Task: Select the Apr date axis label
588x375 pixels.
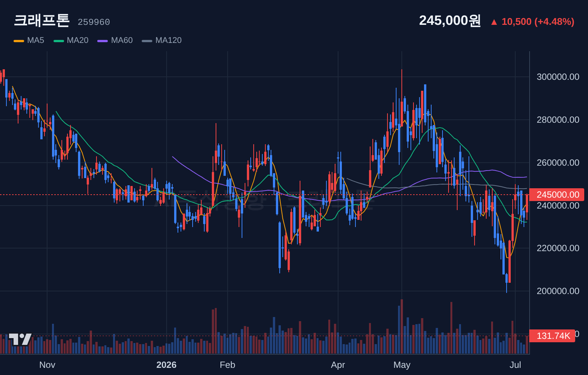Action: [x=338, y=365]
